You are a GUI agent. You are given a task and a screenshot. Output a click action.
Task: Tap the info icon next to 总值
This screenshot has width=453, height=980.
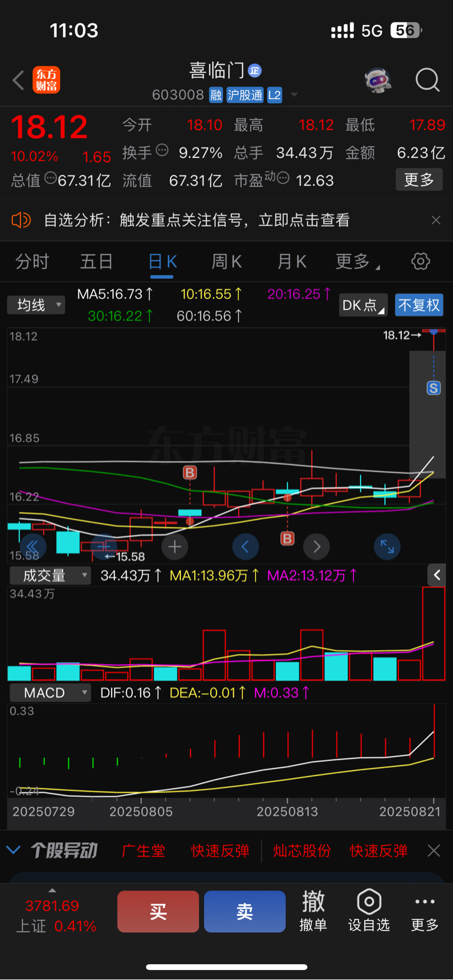tap(50, 177)
